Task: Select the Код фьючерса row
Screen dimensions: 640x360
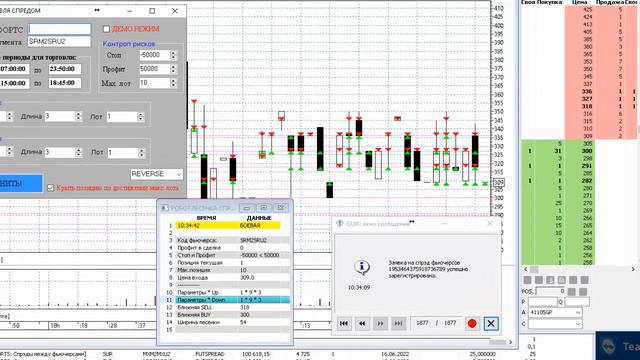Action: tap(233, 240)
